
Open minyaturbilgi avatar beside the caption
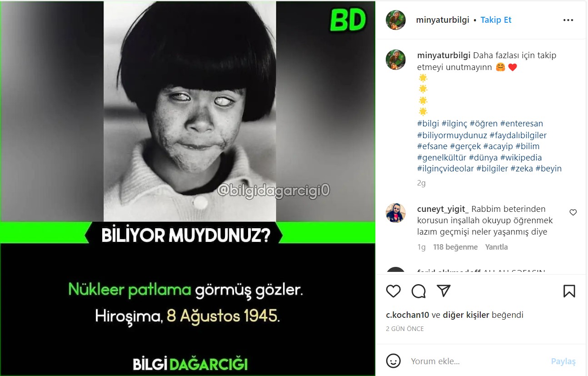click(396, 60)
